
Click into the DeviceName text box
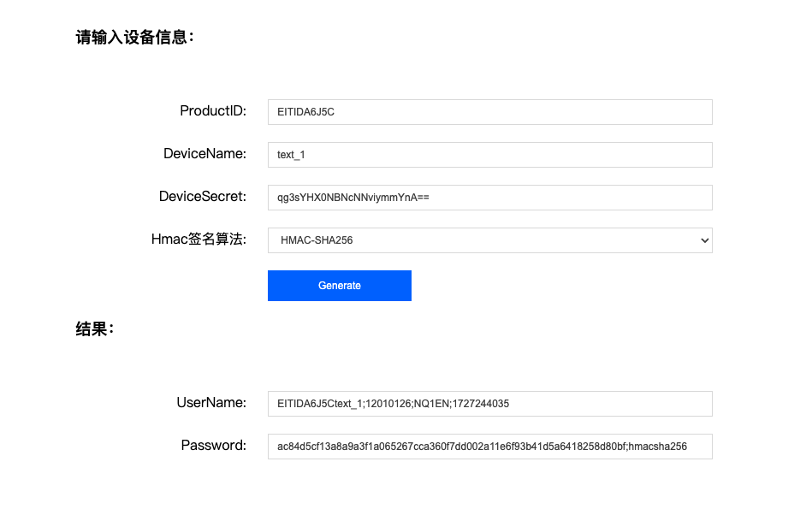pos(489,155)
